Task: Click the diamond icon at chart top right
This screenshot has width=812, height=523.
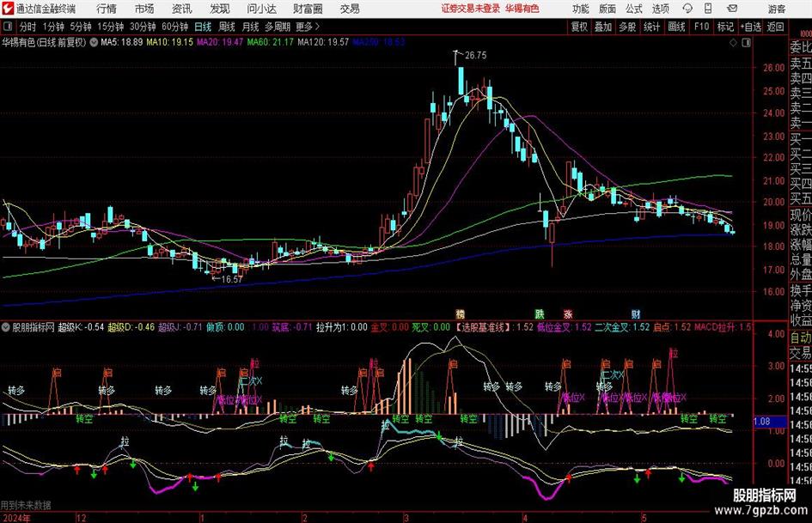Action: (733, 43)
